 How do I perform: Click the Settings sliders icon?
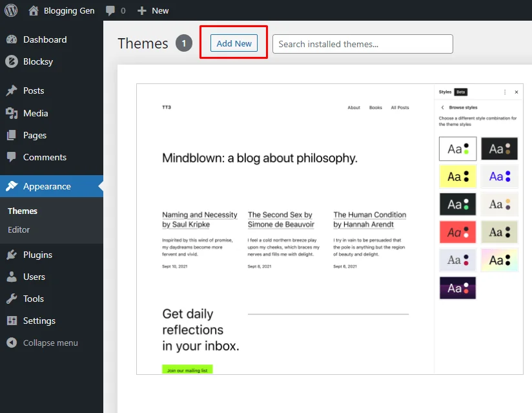point(12,321)
